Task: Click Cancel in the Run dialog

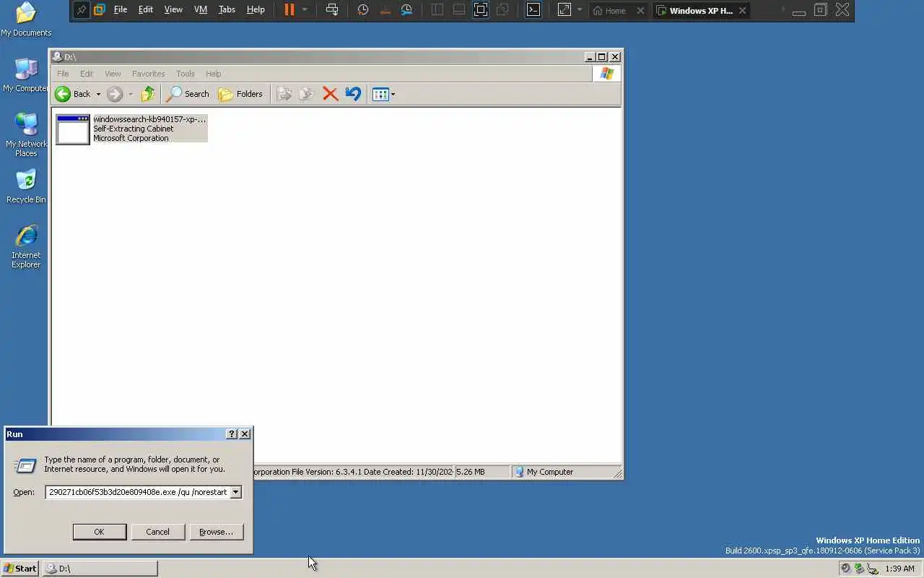Action: tap(157, 532)
